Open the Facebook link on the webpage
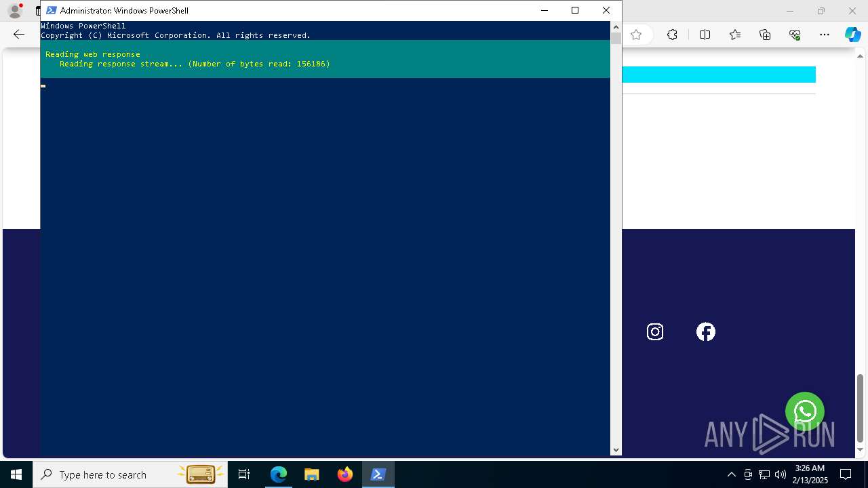This screenshot has width=868, height=488. click(x=706, y=331)
